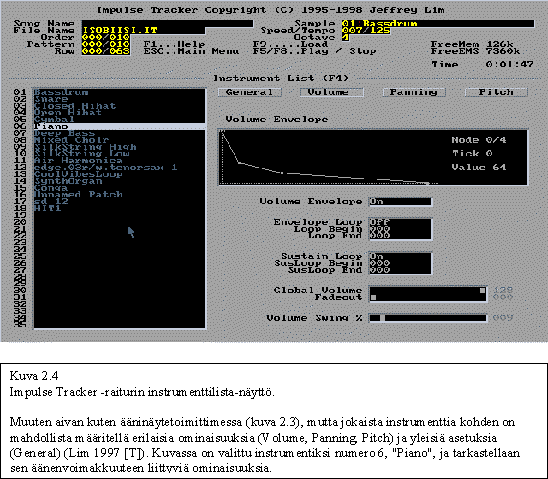Click the Order value 000/010

(106, 37)
